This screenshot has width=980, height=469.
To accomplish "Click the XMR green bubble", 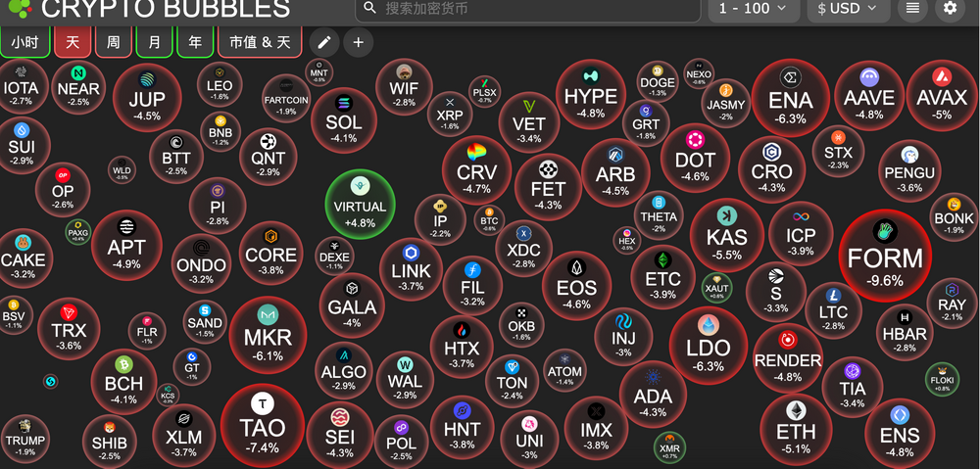I will pos(669,446).
